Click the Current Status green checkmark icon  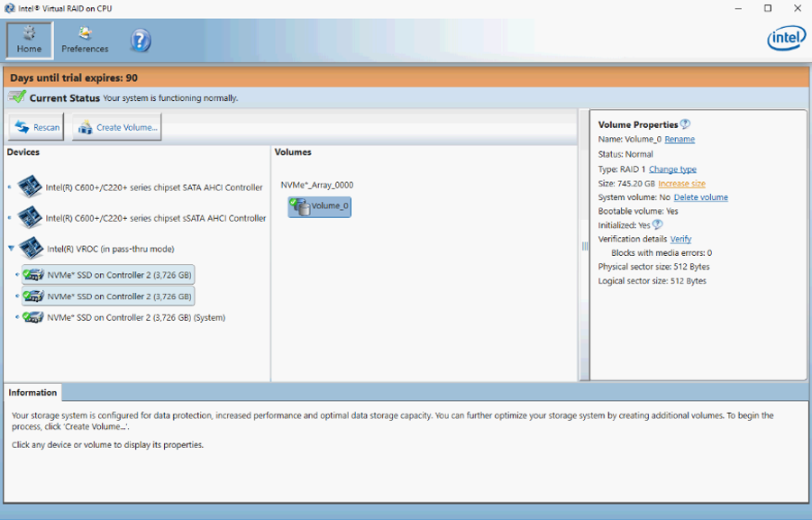17,96
